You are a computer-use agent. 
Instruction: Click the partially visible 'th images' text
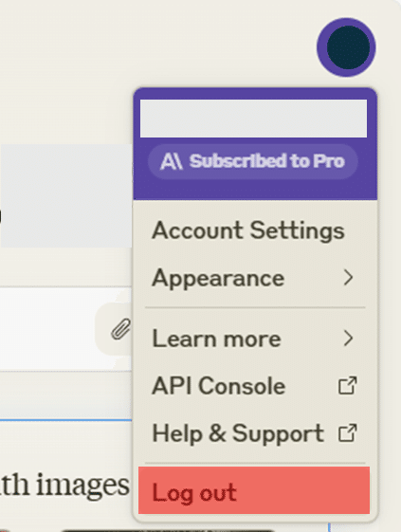coord(64,486)
